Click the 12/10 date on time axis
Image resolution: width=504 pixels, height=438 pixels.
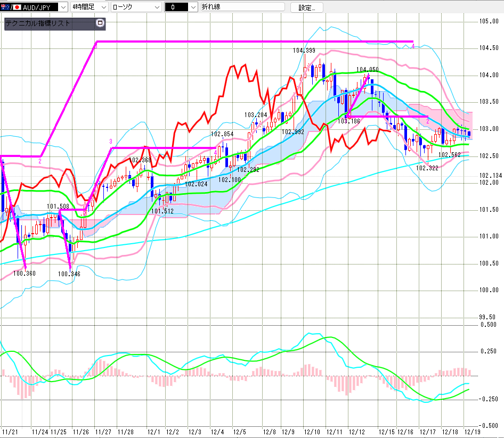click(x=311, y=432)
